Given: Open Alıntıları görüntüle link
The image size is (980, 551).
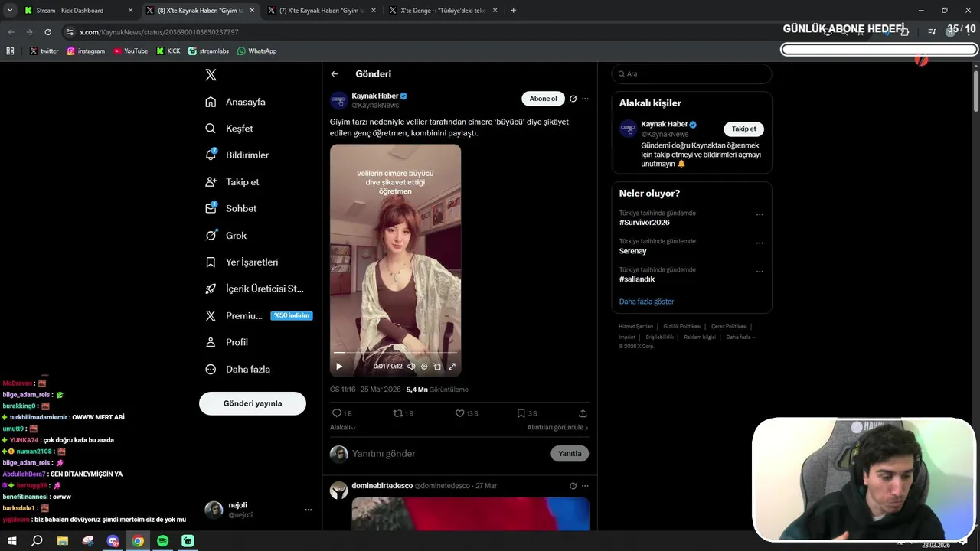Looking at the screenshot, I should pyautogui.click(x=557, y=428).
